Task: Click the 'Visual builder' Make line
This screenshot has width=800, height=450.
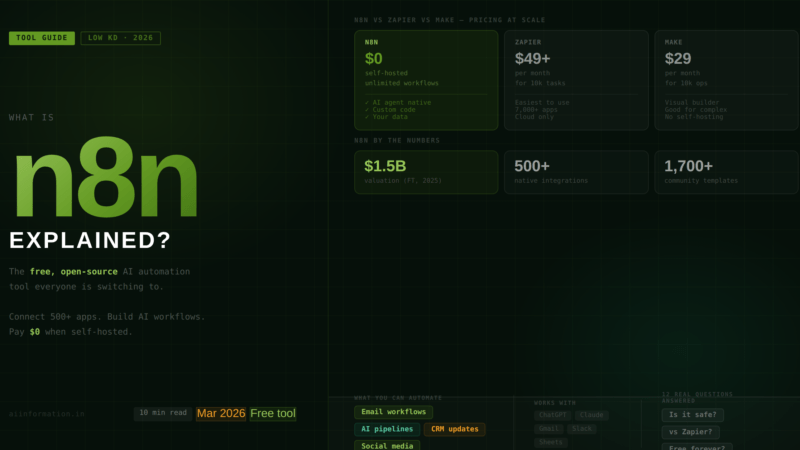Action: (x=692, y=103)
